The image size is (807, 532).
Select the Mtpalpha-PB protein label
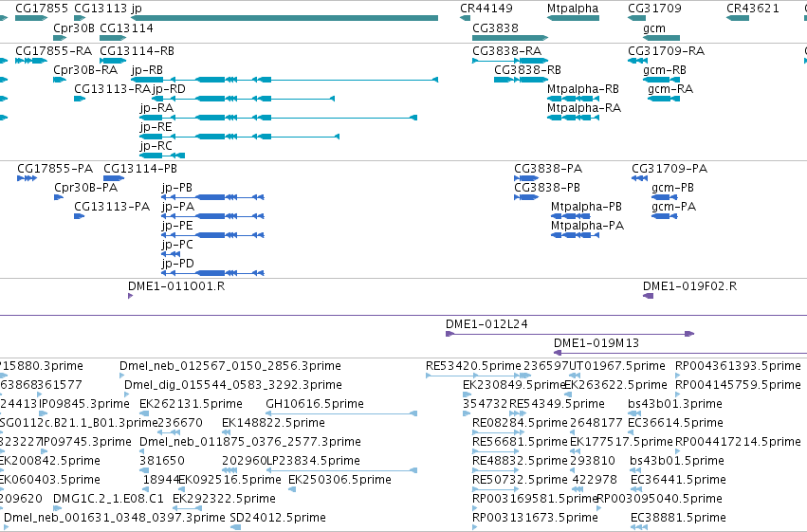(x=586, y=207)
